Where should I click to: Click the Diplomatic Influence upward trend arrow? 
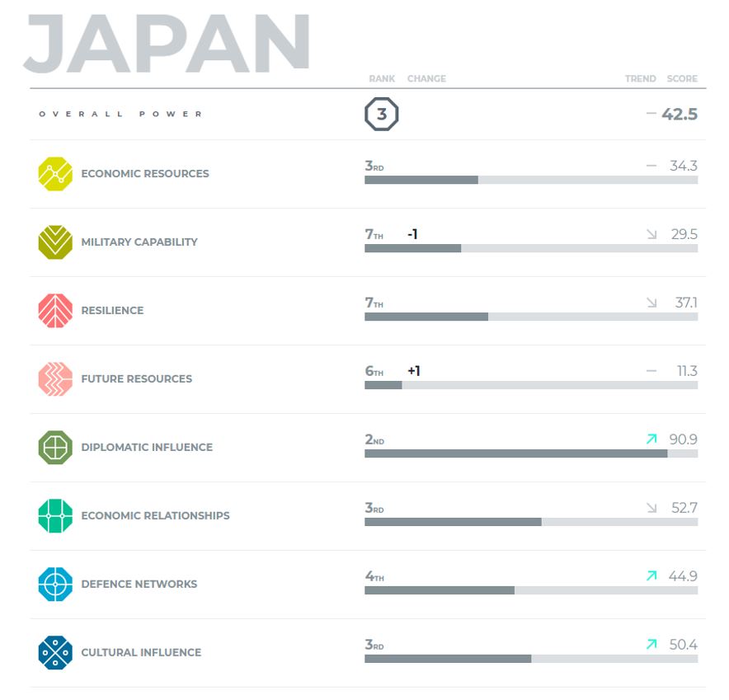click(x=651, y=439)
